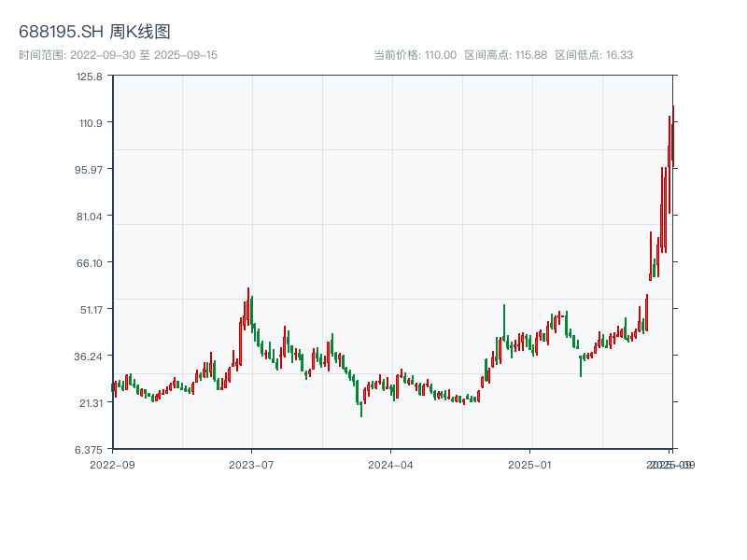Click the chart title 688195.SH 周K线图
Screen dimensions: 747x560
[94, 32]
